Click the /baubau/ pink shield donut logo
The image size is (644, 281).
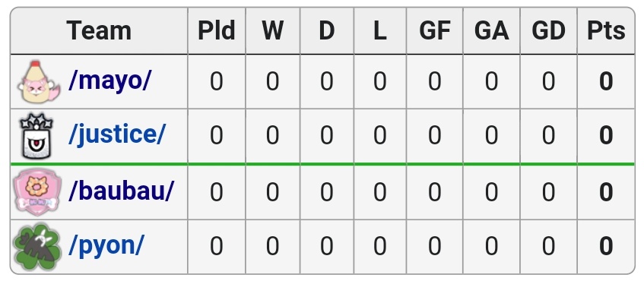[37, 192]
